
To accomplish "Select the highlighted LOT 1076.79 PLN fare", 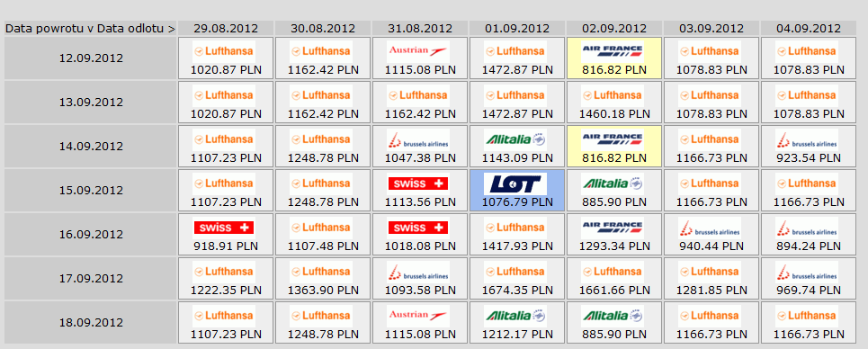I will pyautogui.click(x=517, y=190).
